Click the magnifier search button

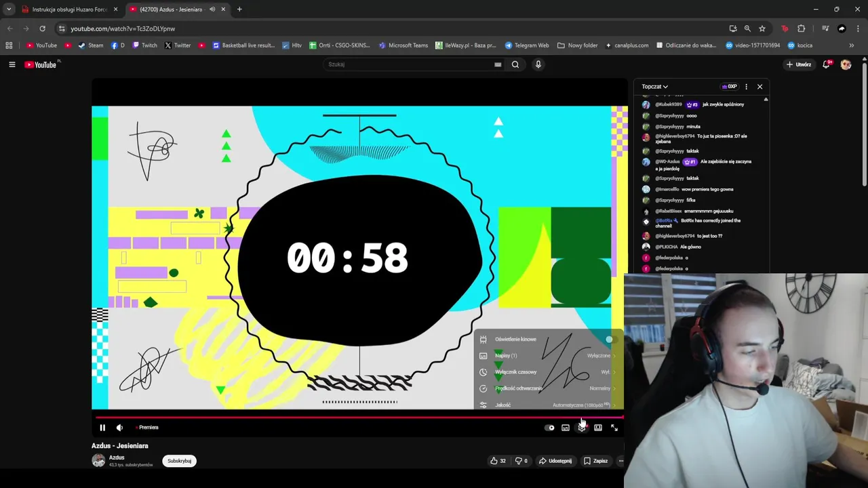coord(515,64)
